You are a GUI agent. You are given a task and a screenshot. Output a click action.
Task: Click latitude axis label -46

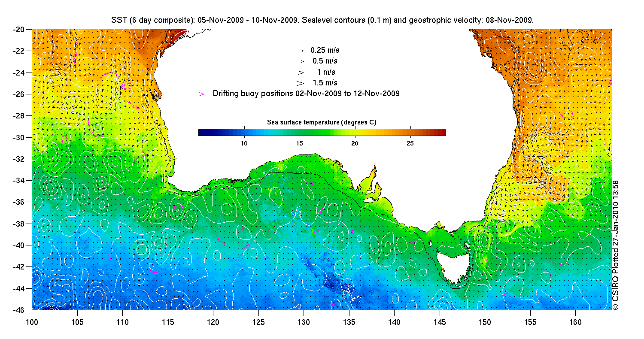18,310
